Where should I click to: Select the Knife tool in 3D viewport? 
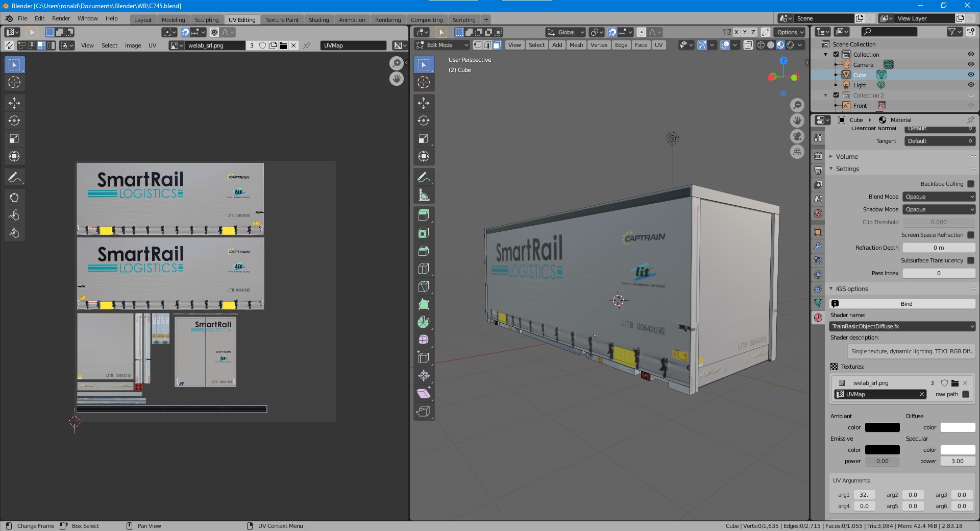coord(423,286)
